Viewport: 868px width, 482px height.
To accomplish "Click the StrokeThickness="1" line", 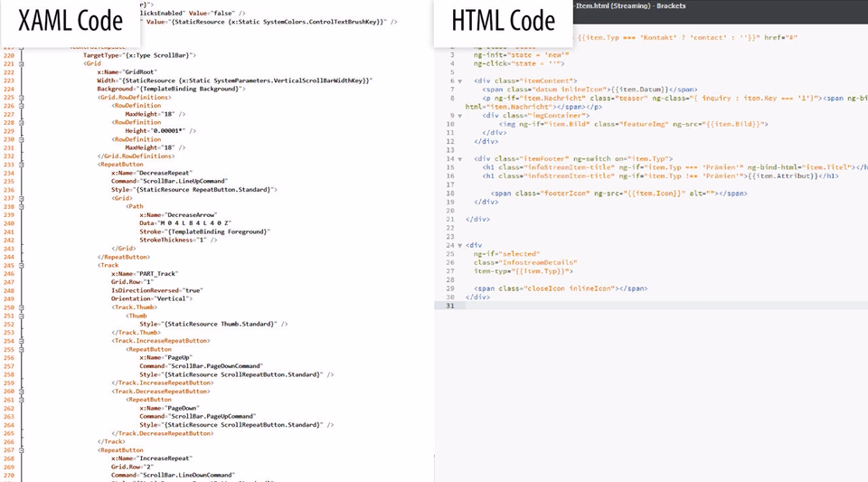I will [178, 241].
